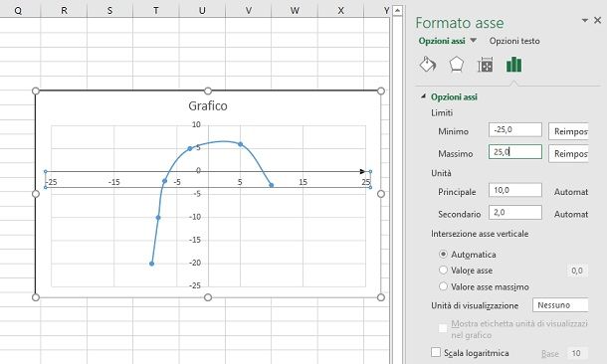Image resolution: width=607 pixels, height=364 pixels.
Task: Open the Opzioni assi dropdown arrow
Action: [x=473, y=40]
